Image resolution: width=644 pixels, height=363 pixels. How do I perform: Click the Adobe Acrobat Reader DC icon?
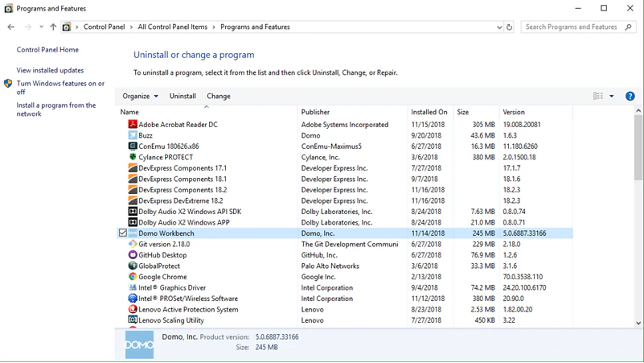[132, 124]
